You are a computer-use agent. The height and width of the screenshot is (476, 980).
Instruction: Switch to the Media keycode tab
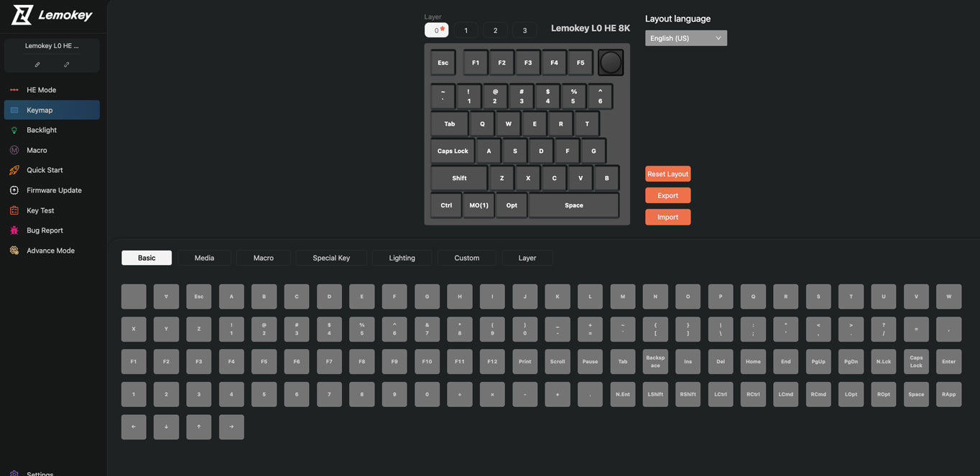(204, 258)
